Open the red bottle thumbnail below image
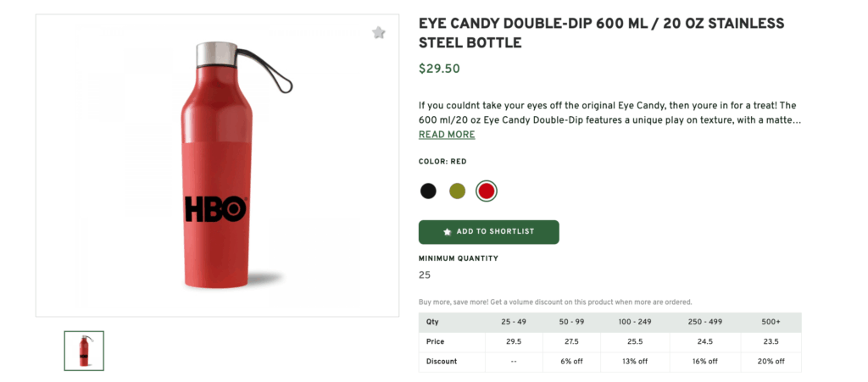This screenshot has width=868, height=382. (x=84, y=351)
